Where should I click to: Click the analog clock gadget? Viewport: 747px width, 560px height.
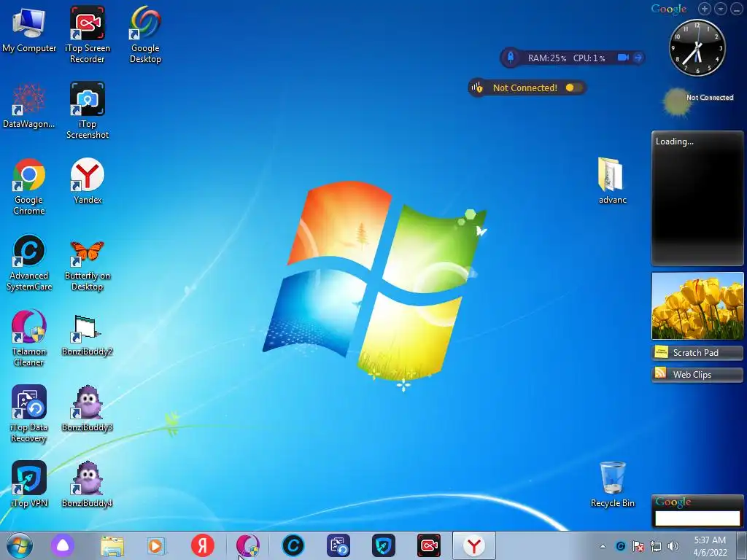coord(697,47)
